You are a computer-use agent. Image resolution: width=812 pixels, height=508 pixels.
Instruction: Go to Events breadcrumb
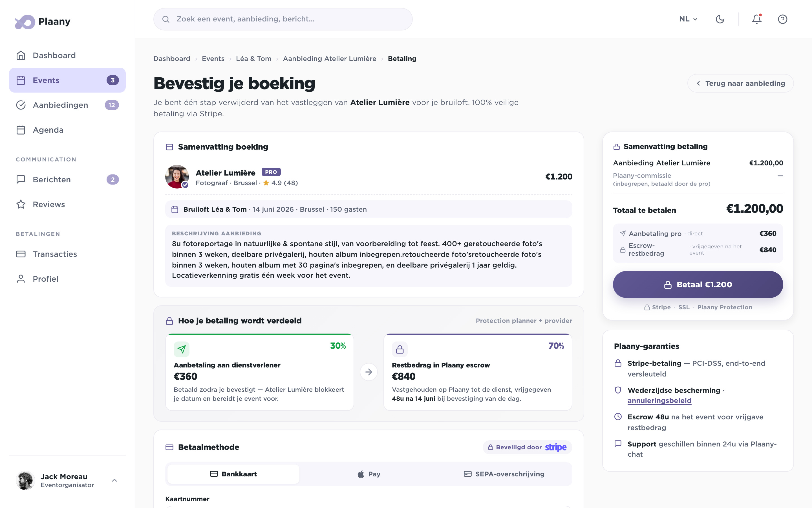pos(213,59)
